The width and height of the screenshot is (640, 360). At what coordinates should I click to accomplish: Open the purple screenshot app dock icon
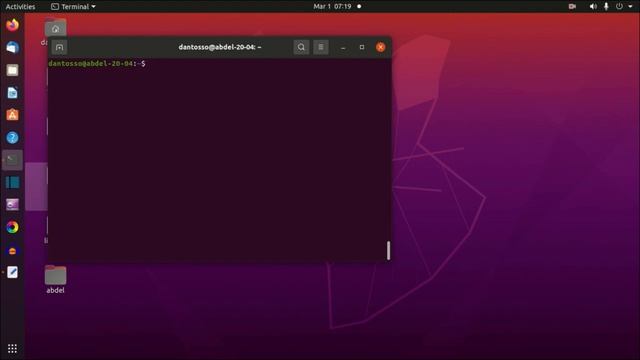coord(12,204)
